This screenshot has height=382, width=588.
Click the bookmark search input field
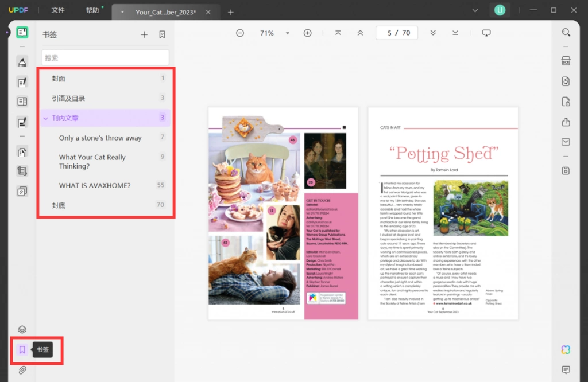(x=106, y=58)
